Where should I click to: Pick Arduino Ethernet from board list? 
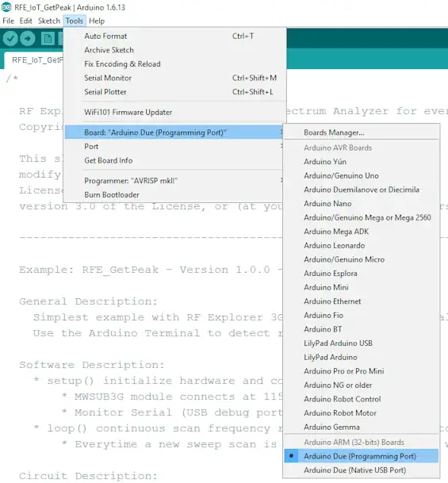tap(362, 301)
